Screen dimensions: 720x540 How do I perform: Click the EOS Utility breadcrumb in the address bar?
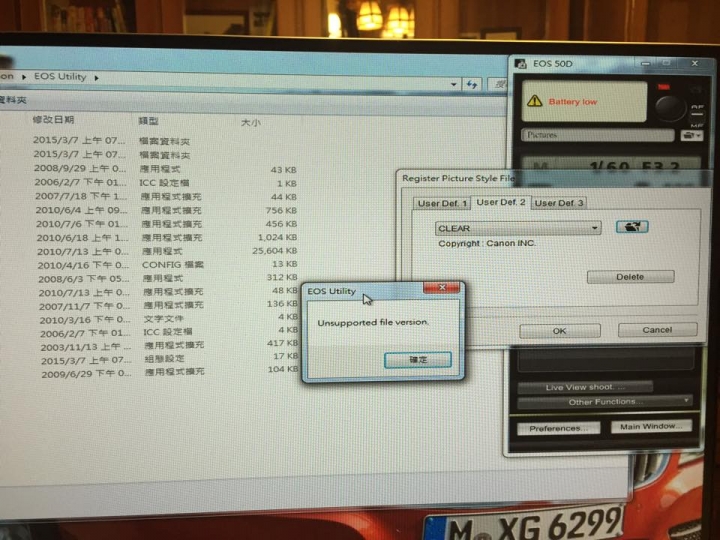pyautogui.click(x=60, y=77)
